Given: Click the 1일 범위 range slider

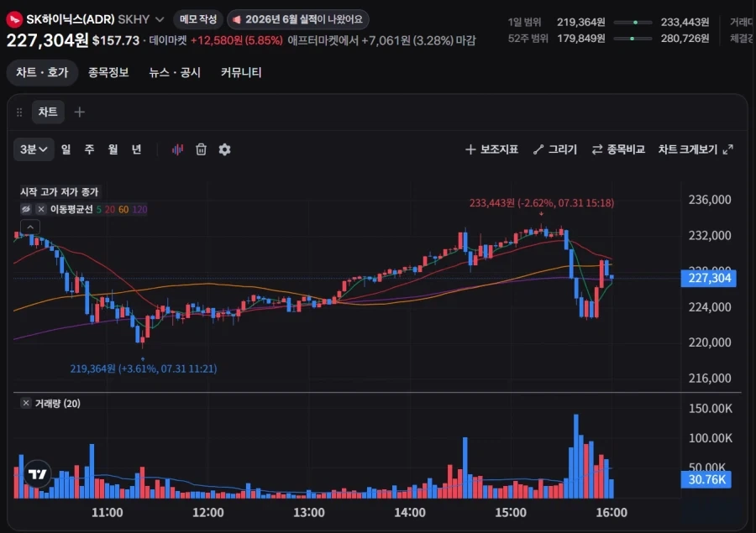Looking at the screenshot, I should pyautogui.click(x=633, y=22).
